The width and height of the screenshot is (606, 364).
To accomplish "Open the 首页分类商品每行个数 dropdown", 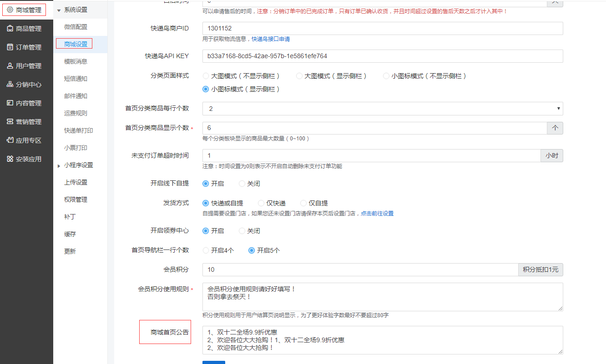I will coord(382,109).
